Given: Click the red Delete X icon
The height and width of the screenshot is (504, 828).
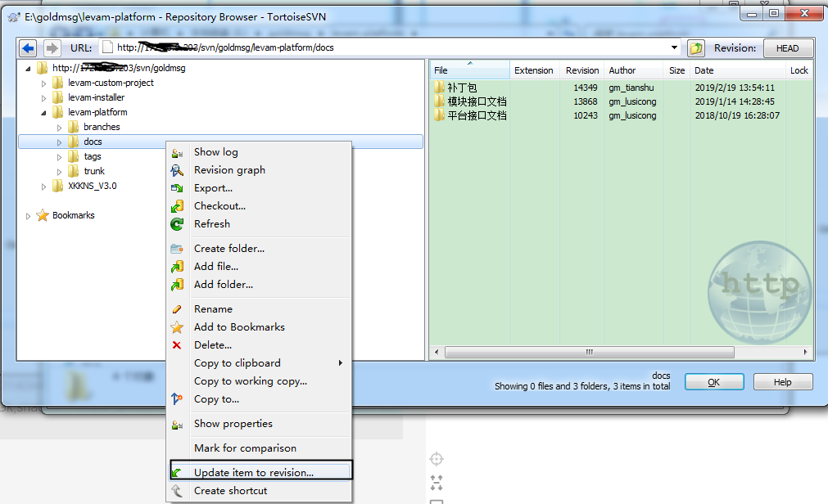Looking at the screenshot, I should [x=177, y=345].
